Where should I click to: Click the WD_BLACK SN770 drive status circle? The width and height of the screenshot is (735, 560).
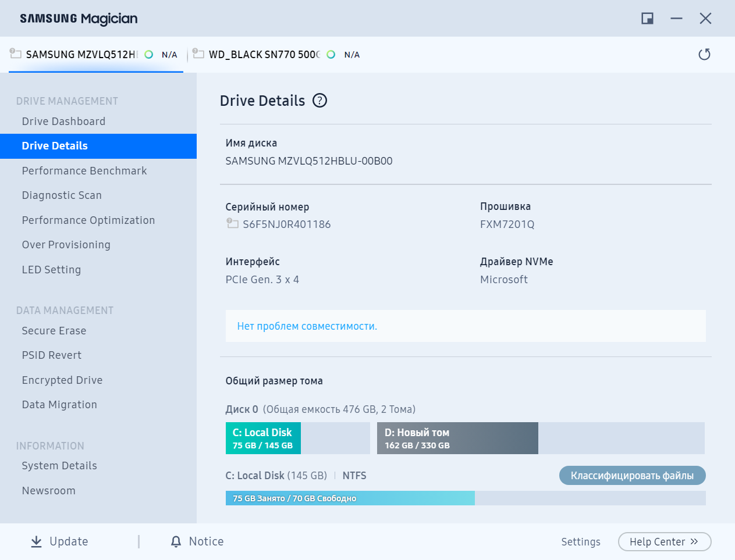[331, 54]
